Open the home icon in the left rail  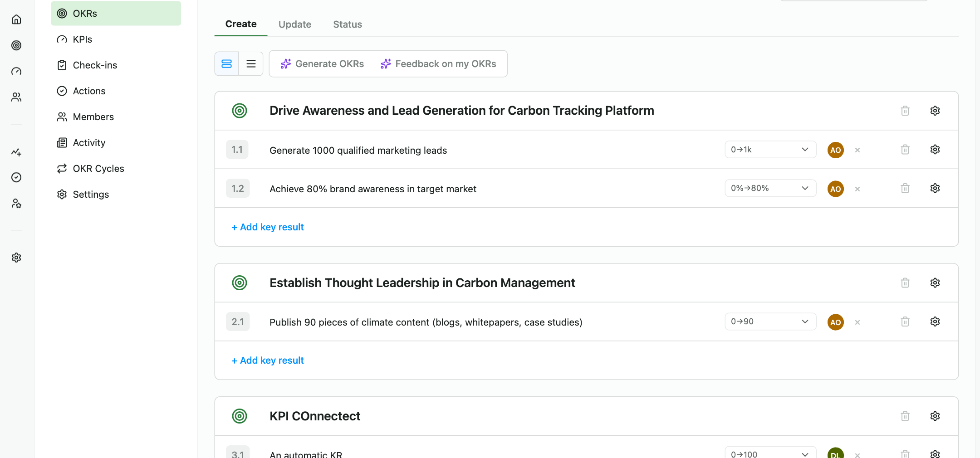click(16, 19)
